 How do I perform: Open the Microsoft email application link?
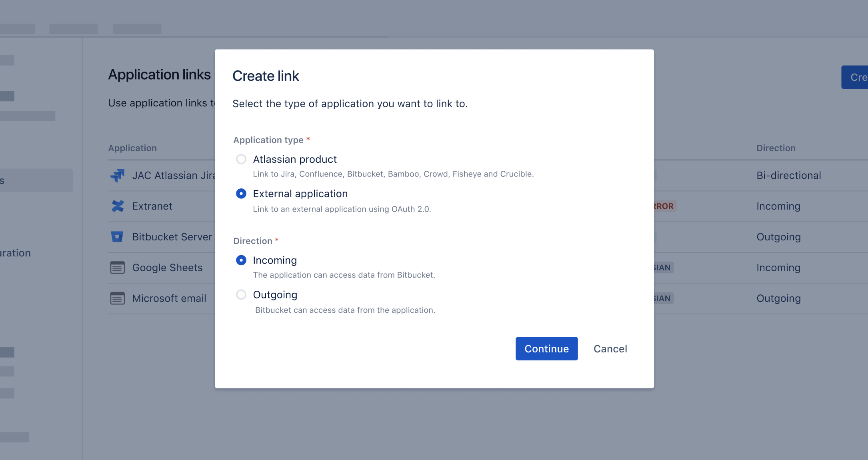click(x=169, y=298)
